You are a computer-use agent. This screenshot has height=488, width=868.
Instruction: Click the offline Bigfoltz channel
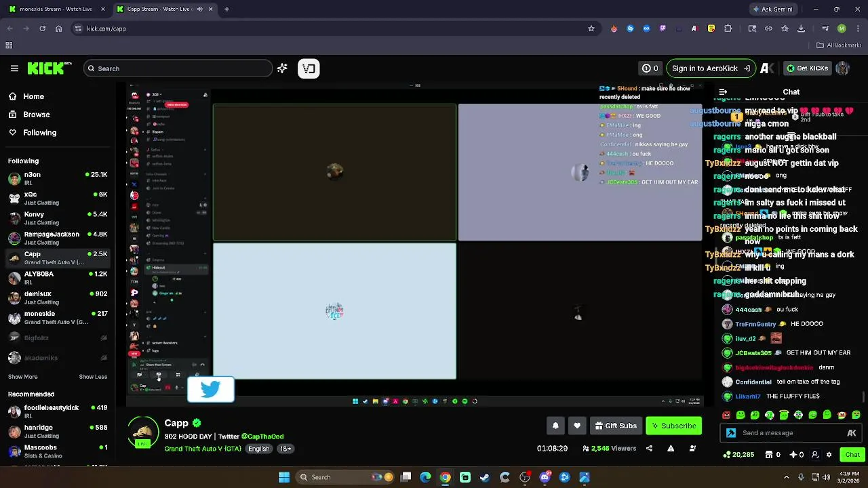tap(58, 338)
